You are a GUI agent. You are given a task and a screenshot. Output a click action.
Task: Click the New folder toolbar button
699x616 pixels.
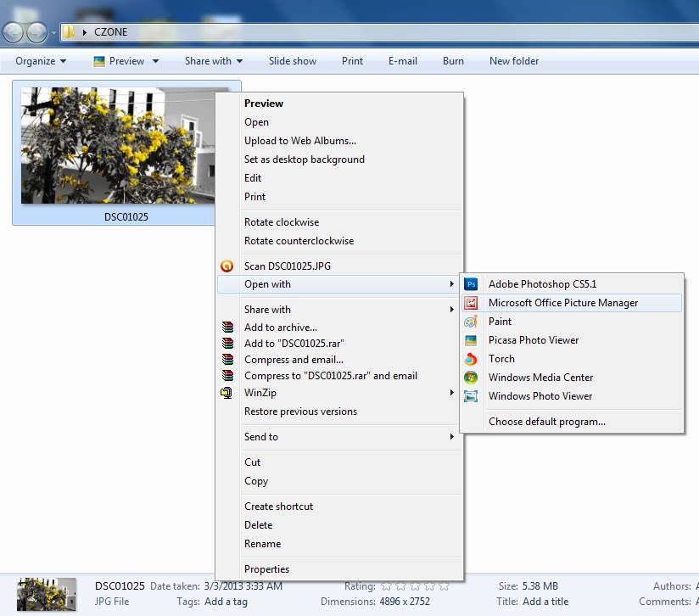tap(514, 61)
